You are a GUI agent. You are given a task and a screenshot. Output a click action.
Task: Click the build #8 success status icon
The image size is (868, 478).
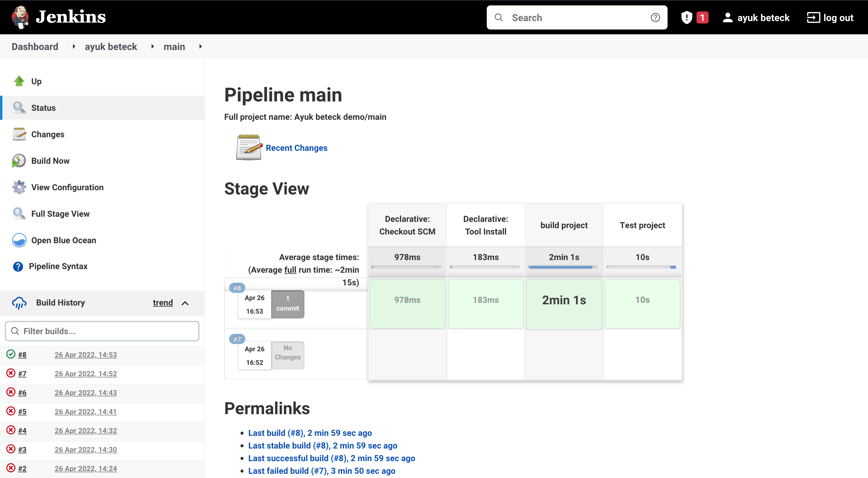[11, 354]
